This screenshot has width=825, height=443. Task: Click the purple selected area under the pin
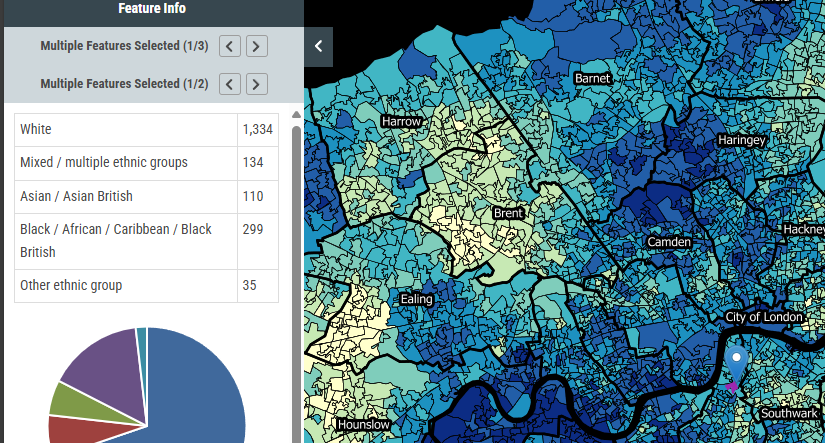point(731,388)
